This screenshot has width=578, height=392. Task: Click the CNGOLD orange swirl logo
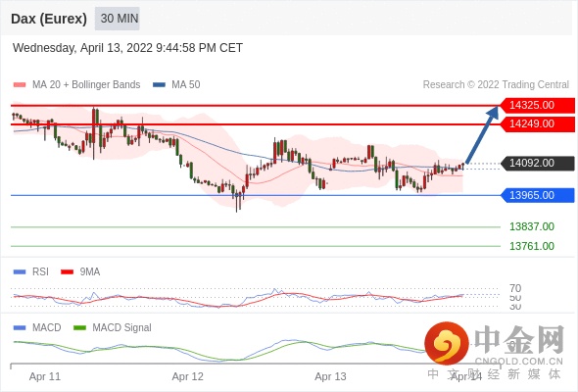pyautogui.click(x=447, y=343)
